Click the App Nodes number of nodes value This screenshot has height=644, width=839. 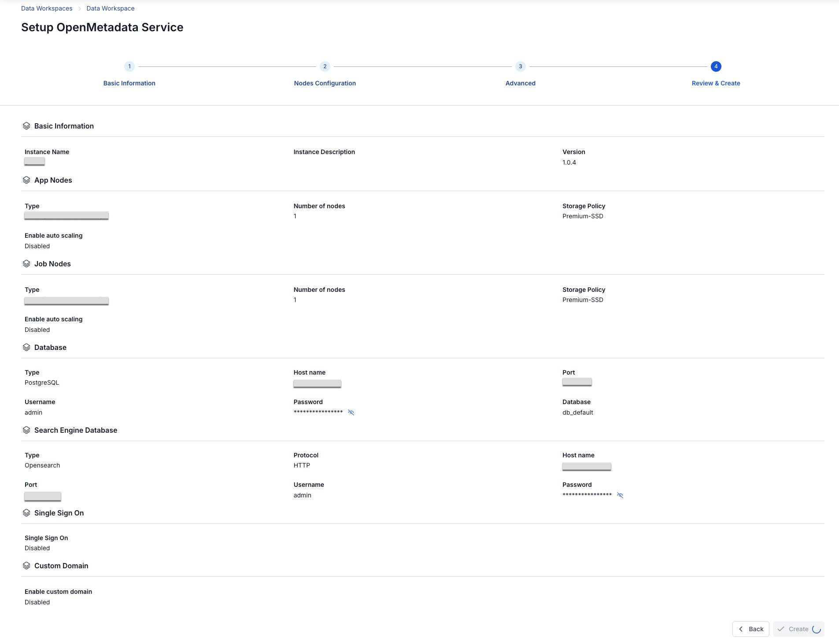point(295,216)
